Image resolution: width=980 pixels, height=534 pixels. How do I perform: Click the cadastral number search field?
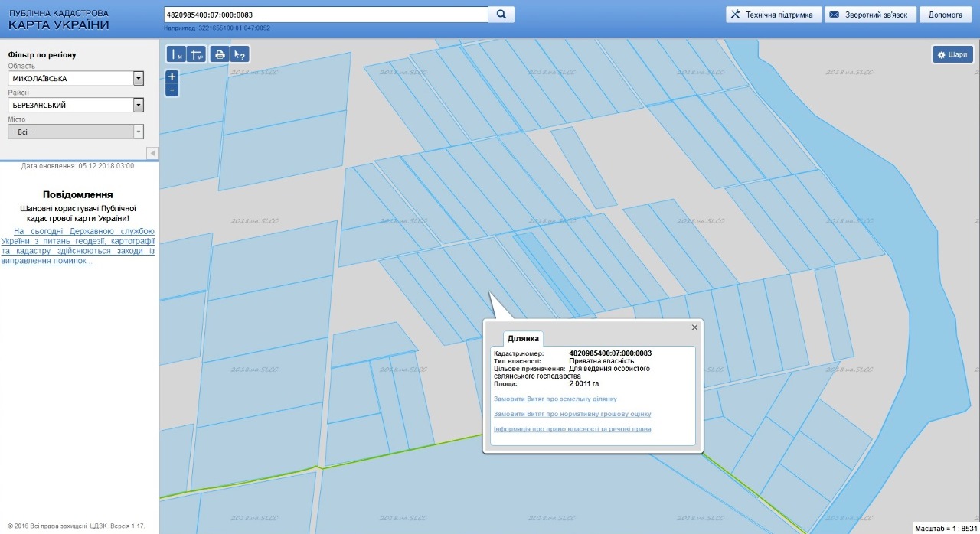tap(325, 15)
